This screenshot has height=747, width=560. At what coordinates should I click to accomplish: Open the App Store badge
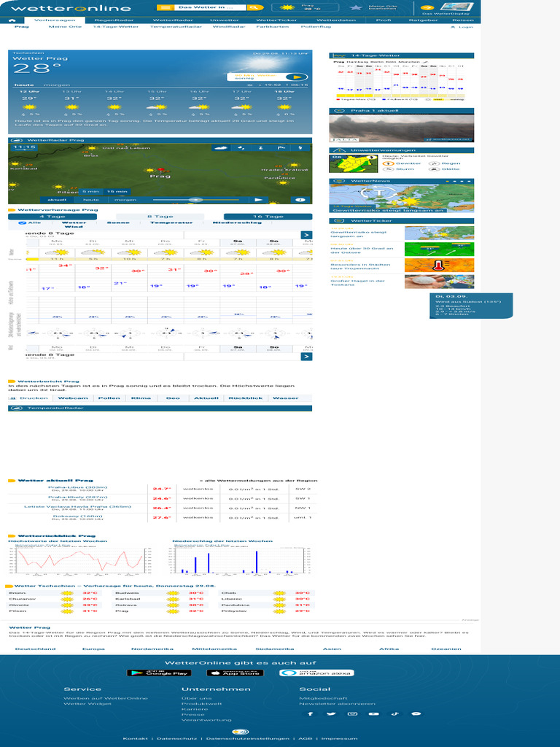click(235, 673)
